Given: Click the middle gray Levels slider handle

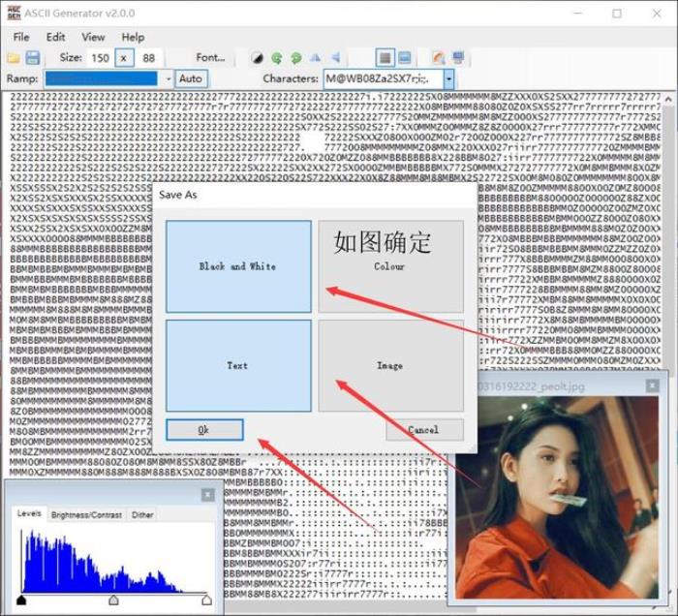Looking at the screenshot, I should 113,601.
